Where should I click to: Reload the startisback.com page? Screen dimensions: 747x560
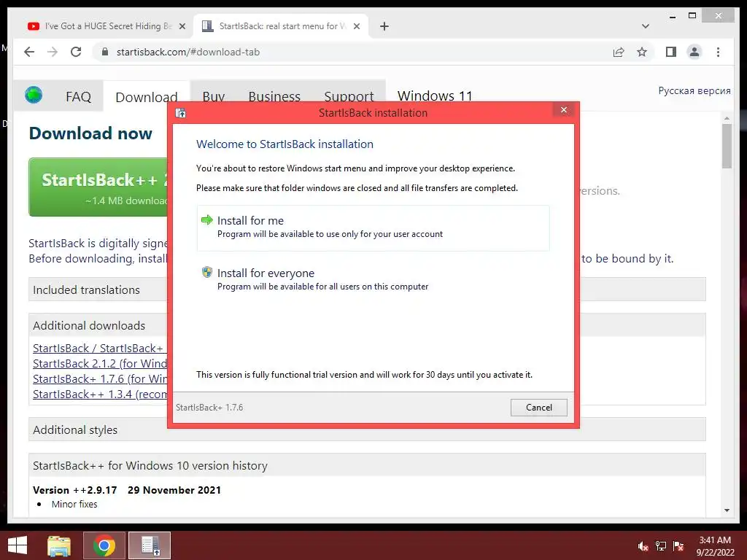pyautogui.click(x=76, y=52)
